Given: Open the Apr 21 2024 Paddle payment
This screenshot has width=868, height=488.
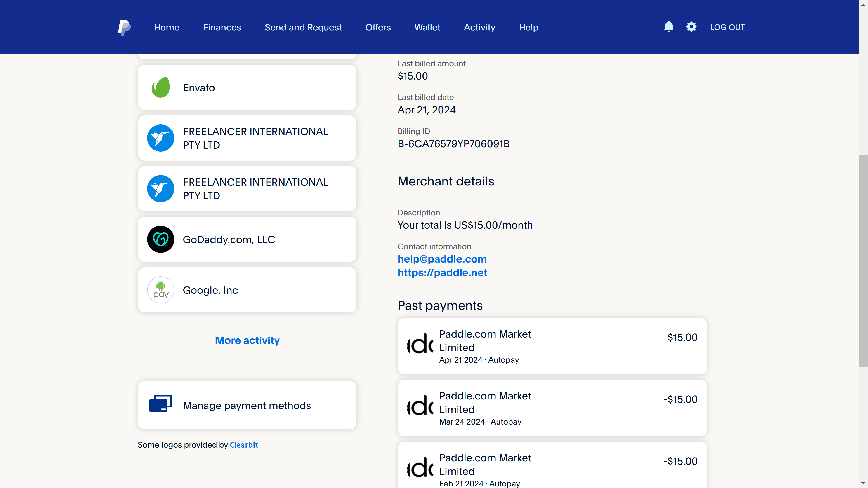Looking at the screenshot, I should [552, 346].
